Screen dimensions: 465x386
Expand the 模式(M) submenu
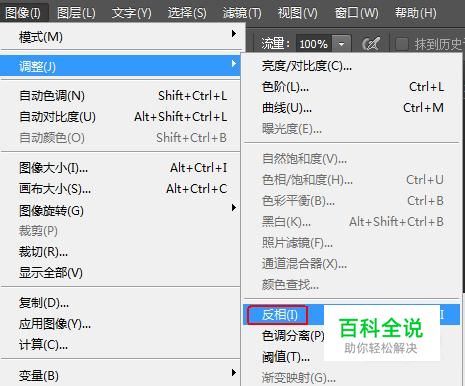(x=120, y=37)
